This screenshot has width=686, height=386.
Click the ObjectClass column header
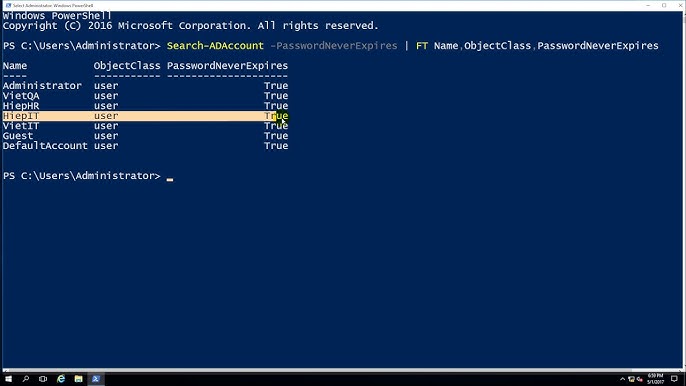click(x=127, y=66)
